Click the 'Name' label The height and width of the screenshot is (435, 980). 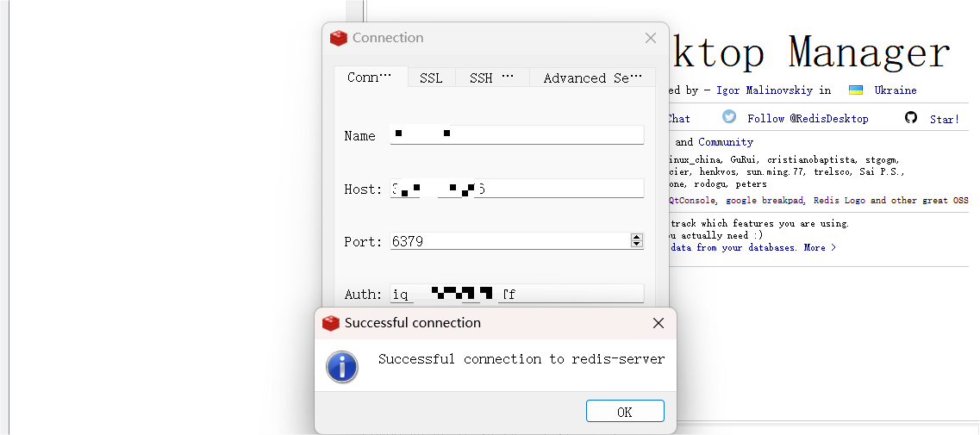coord(359,135)
